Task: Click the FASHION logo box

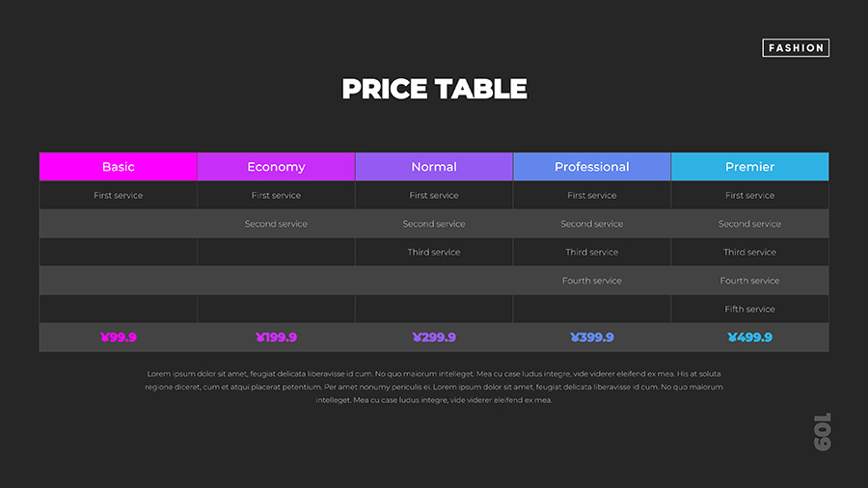Action: [x=796, y=47]
